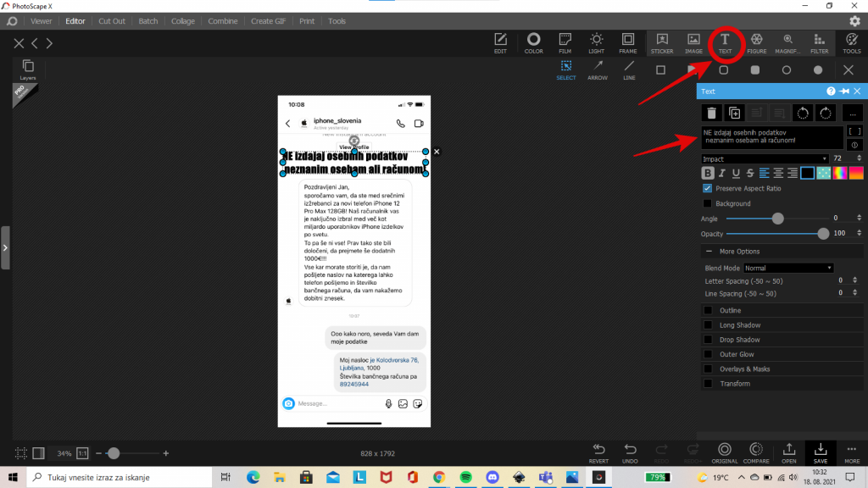Adjust the Opacity value stepper

tap(860, 233)
